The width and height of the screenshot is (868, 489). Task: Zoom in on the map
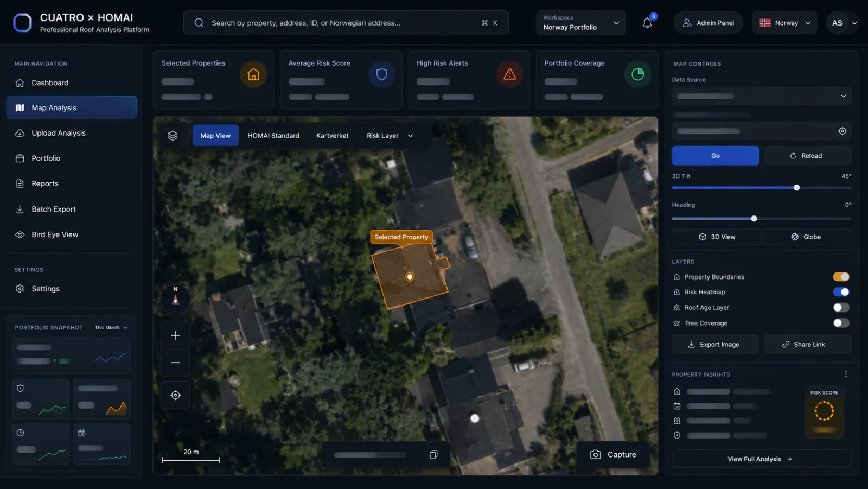coord(175,335)
